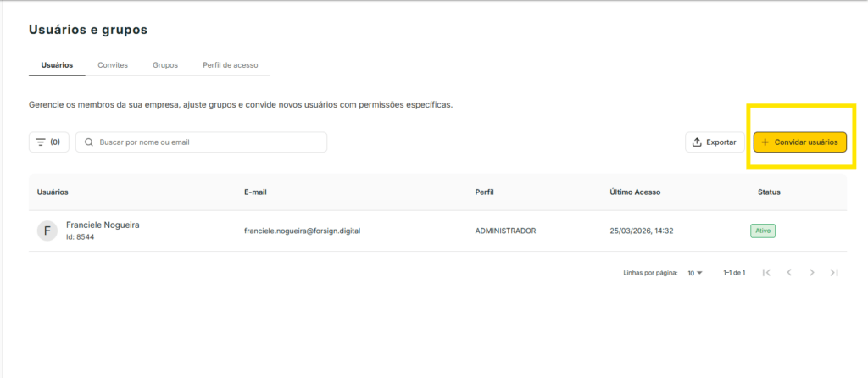Click the franciele.nogueira@forsign.digital email
This screenshot has height=378, width=868.
303,231
